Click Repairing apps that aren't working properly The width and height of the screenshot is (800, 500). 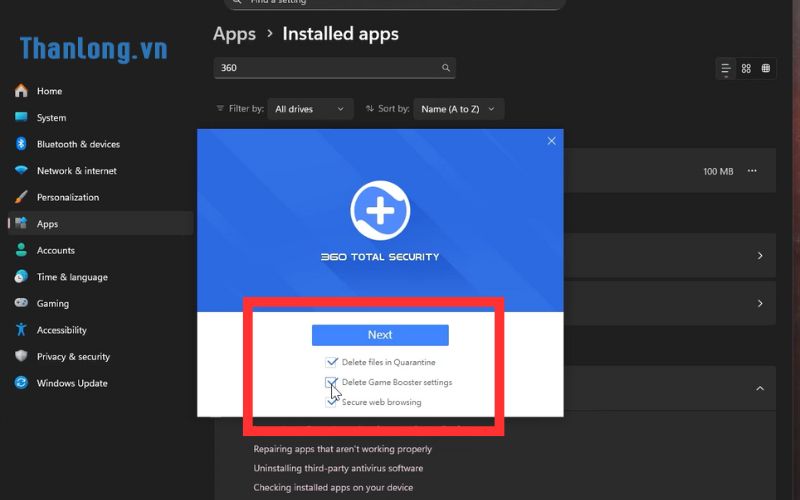click(x=342, y=449)
